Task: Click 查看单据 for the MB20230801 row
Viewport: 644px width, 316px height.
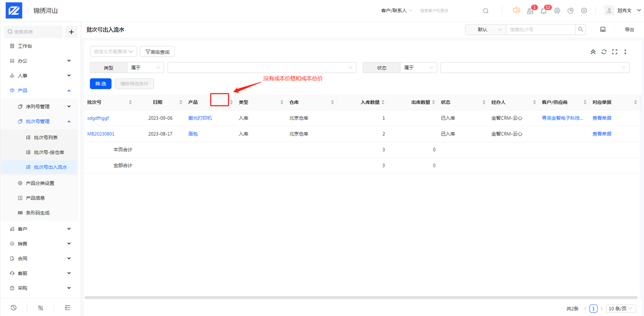Action: (x=602, y=134)
